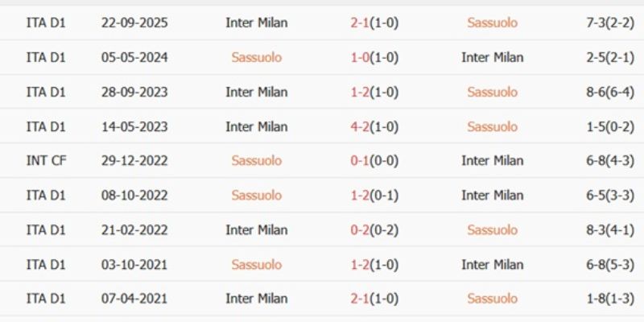Open Sassuolo home team on 03-10-2021
Viewport: 644px width, 322px height.
(256, 265)
